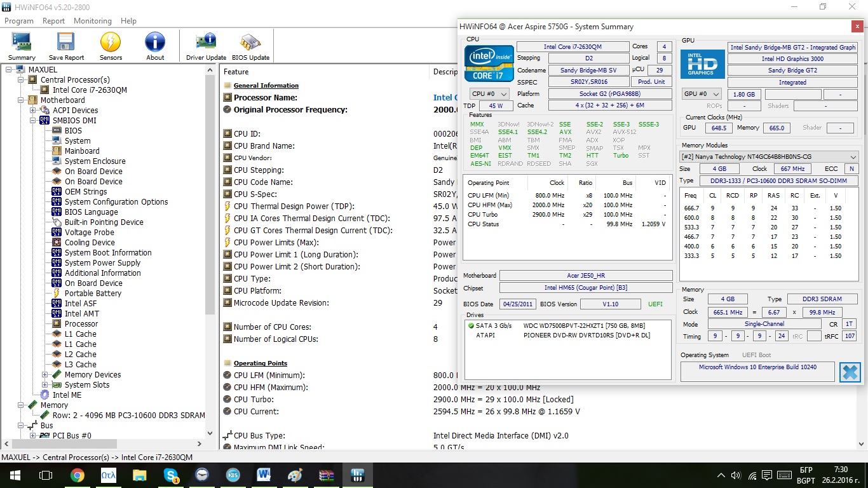868x488 pixels.
Task: Open Microsoft Word from the taskbar
Action: pos(264,475)
